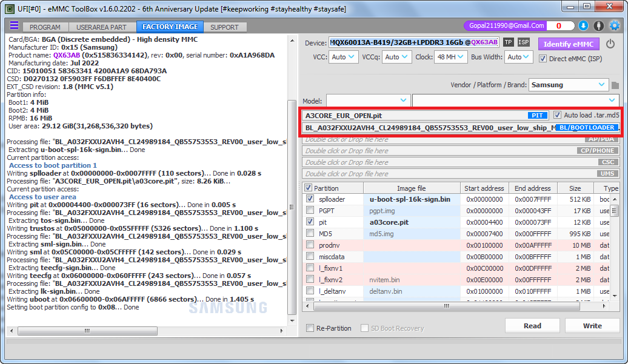The height and width of the screenshot is (364, 628).
Task: Click the u-boot-spl-16k-sign.bin image cell
Action: pyautogui.click(x=412, y=199)
